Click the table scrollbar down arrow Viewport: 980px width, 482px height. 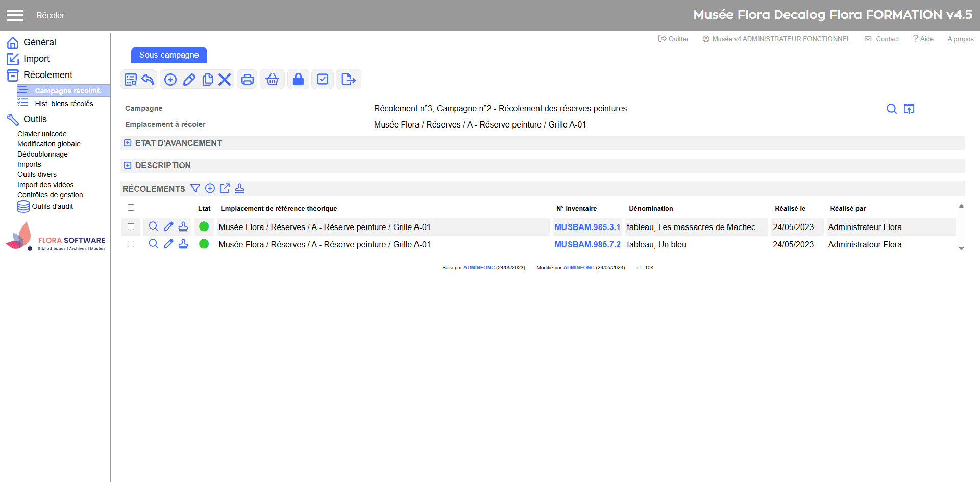click(961, 249)
